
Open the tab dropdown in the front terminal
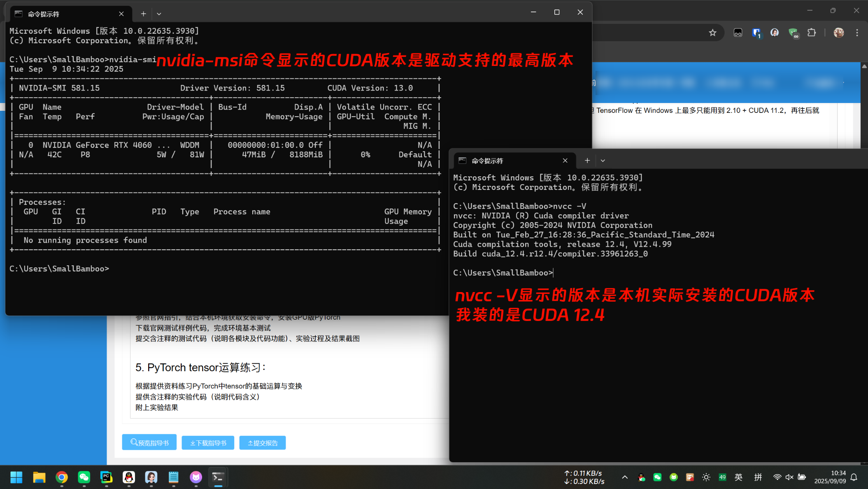point(603,160)
